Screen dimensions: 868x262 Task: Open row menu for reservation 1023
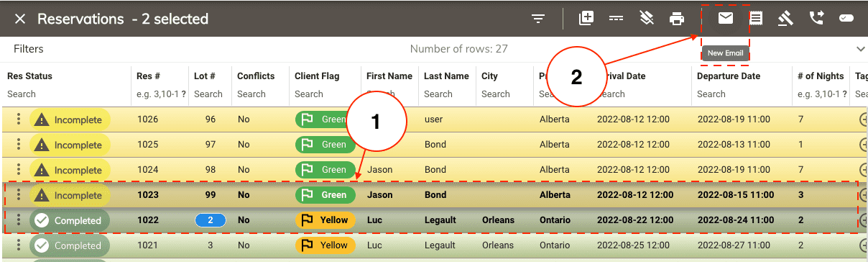point(19,195)
